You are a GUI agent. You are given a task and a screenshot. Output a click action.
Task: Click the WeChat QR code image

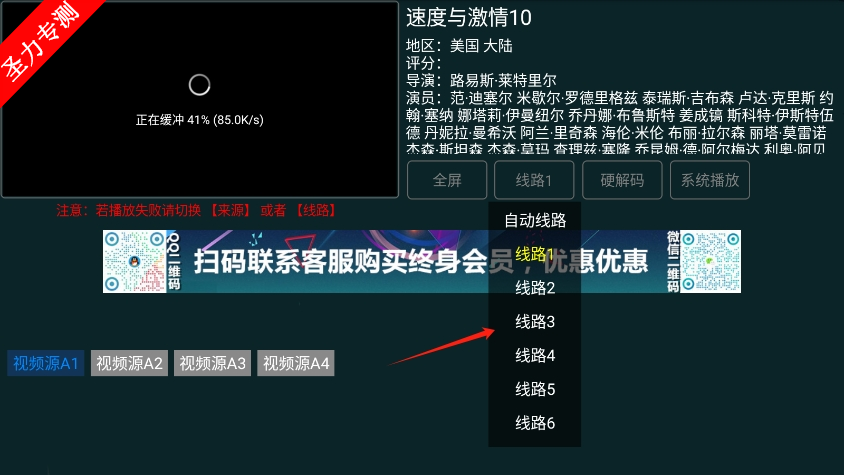click(711, 262)
